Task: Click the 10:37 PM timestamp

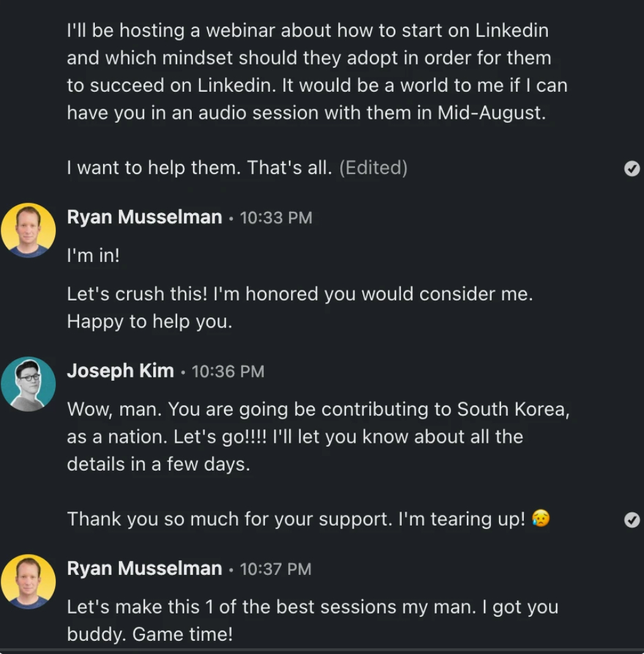Action: point(276,569)
